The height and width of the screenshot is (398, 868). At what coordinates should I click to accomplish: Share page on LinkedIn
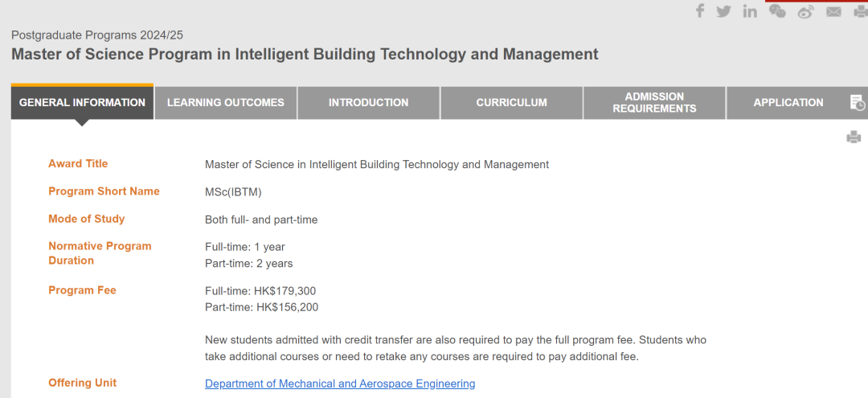click(750, 11)
